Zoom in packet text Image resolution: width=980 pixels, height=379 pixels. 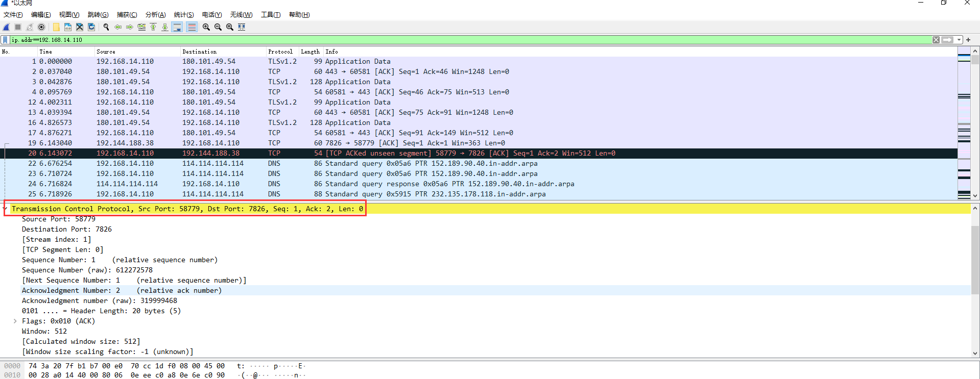coord(206,27)
